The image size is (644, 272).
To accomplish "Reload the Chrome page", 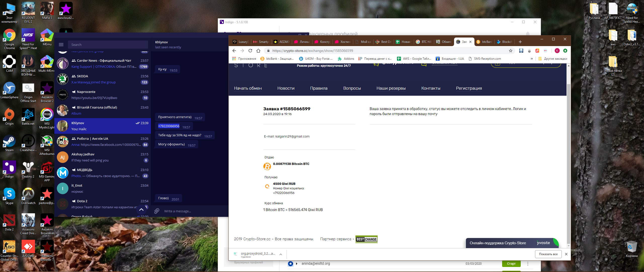I will pos(250,51).
